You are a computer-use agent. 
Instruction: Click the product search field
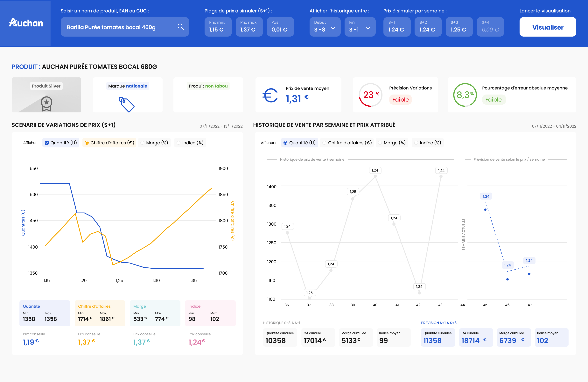click(x=125, y=27)
